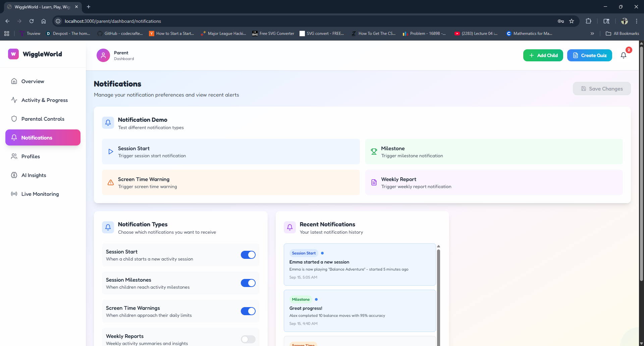Trigger the Session Start demo notification

pos(231,152)
